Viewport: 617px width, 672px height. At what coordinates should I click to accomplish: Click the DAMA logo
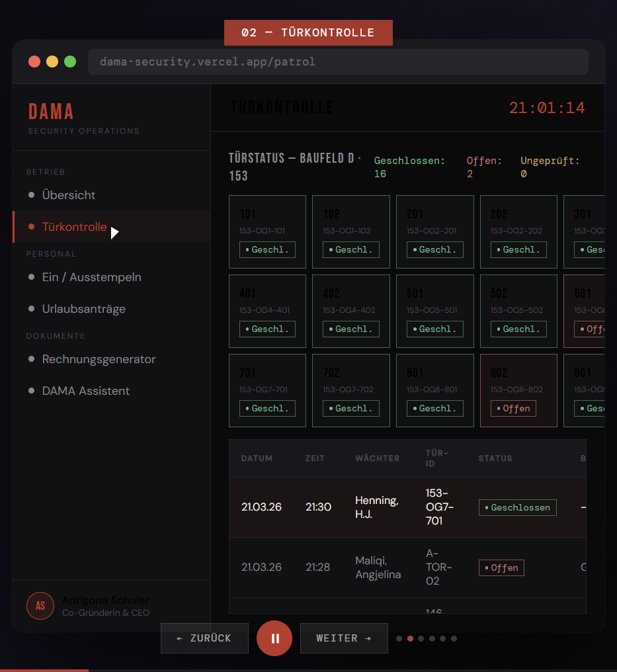pos(51,112)
